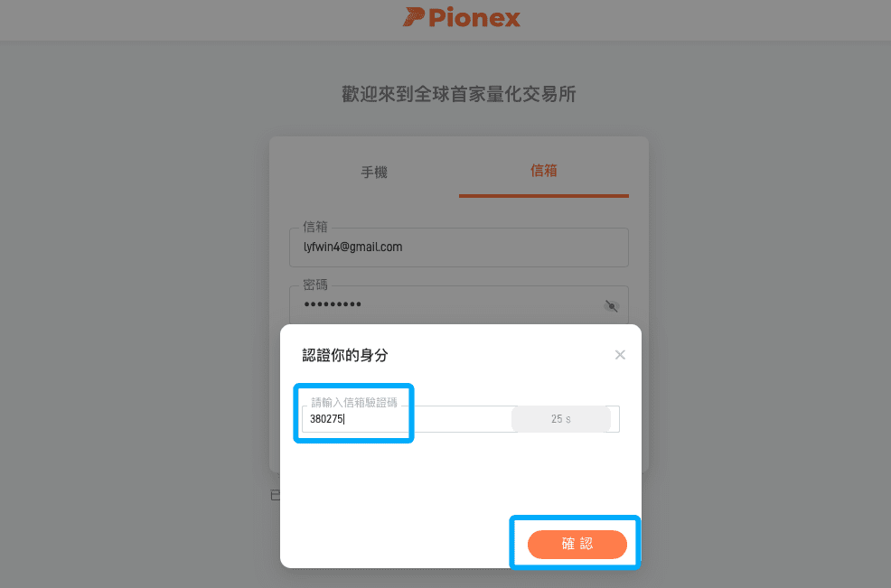Click the 密碼 label above the password field
The height and width of the screenshot is (588, 891).
[x=315, y=284]
